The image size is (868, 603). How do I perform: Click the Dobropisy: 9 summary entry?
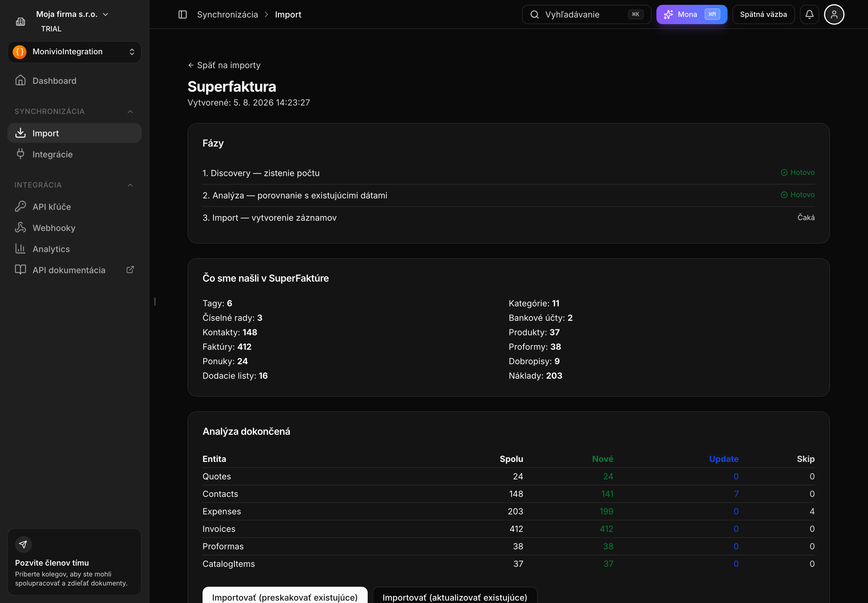pyautogui.click(x=534, y=361)
